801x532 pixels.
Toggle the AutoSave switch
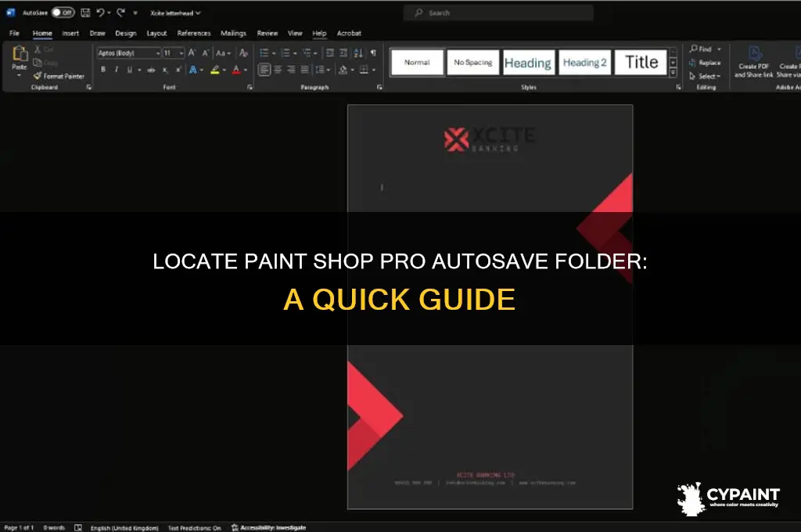(63, 13)
